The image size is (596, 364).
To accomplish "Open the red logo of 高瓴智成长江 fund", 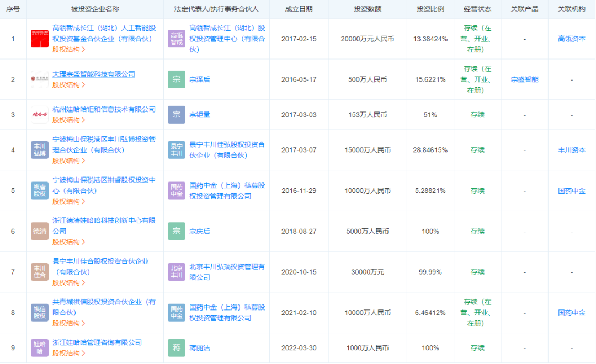I will (x=40, y=39).
